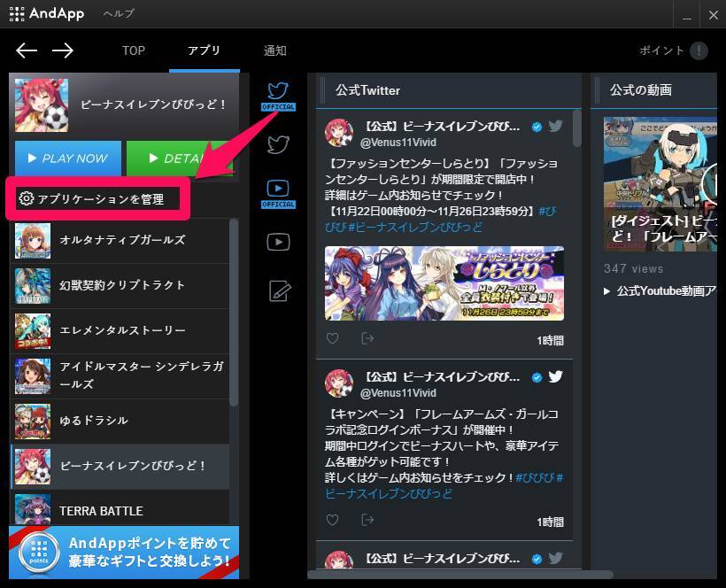Viewport: 726px width, 588px height.
Task: Click the edit note sidebar icon
Action: [280, 291]
